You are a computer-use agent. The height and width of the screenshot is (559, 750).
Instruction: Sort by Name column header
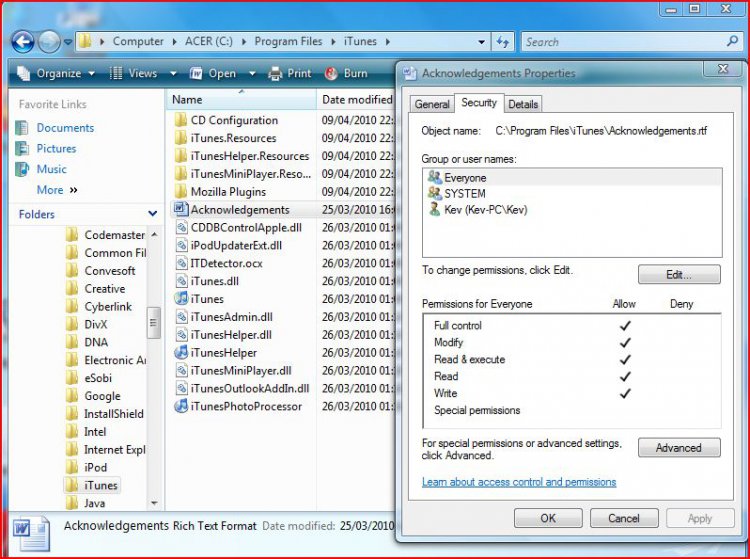[242, 99]
